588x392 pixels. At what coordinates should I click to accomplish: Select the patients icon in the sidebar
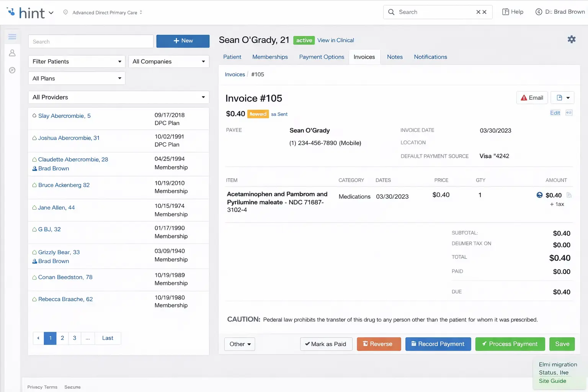click(12, 53)
